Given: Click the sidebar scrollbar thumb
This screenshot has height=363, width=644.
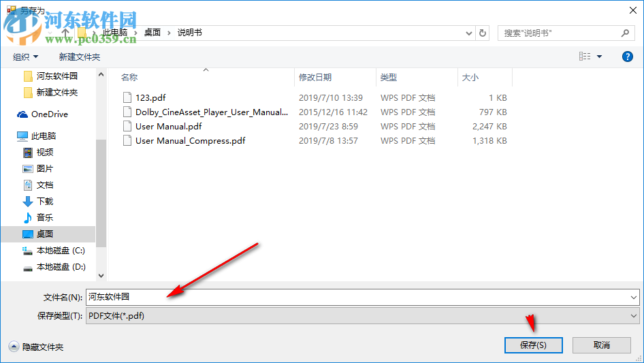Looking at the screenshot, I should click(x=101, y=193).
